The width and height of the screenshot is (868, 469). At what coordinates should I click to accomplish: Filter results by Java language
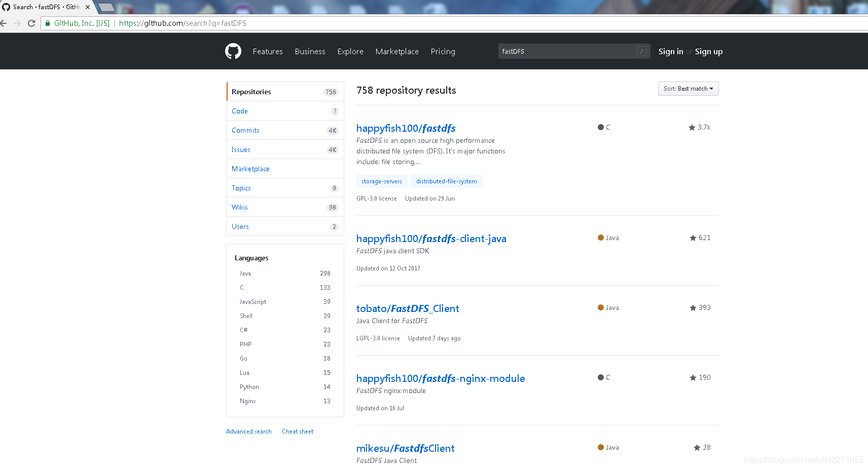tap(285, 273)
